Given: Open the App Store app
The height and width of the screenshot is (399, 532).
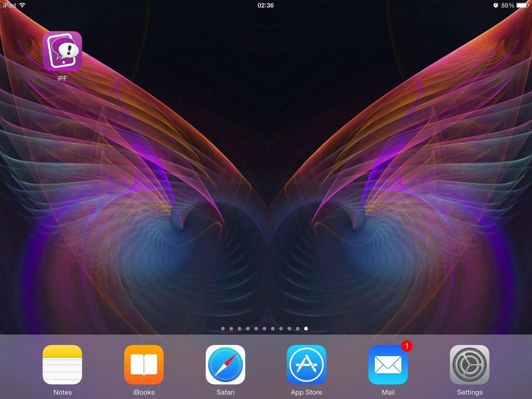Looking at the screenshot, I should tap(307, 364).
